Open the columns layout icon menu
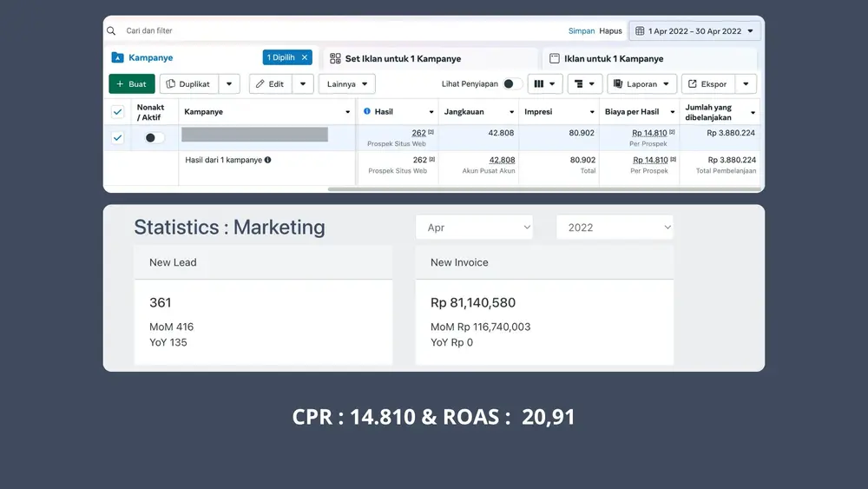 click(x=545, y=84)
